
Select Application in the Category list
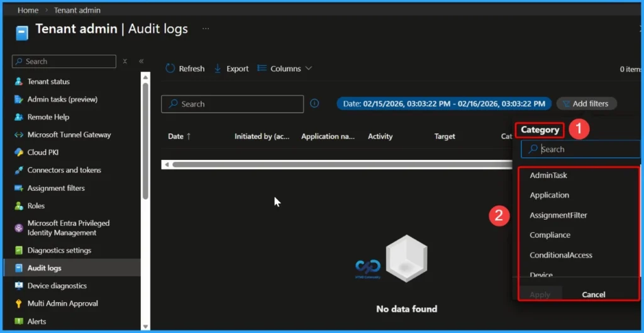pos(550,195)
